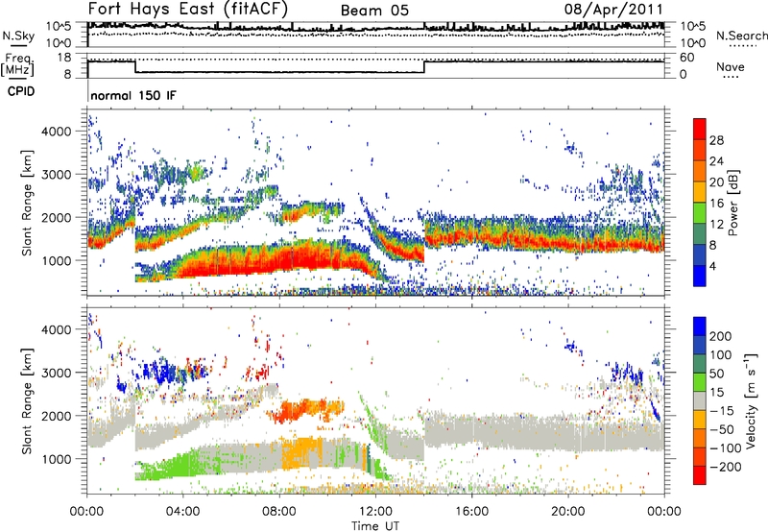
Task: Click the '12:00' time tick label
Action: point(375,512)
